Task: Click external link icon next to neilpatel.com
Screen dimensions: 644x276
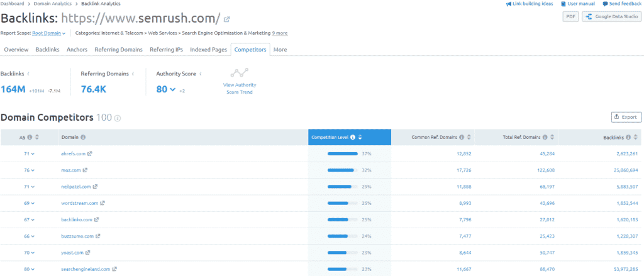Action: point(96,187)
